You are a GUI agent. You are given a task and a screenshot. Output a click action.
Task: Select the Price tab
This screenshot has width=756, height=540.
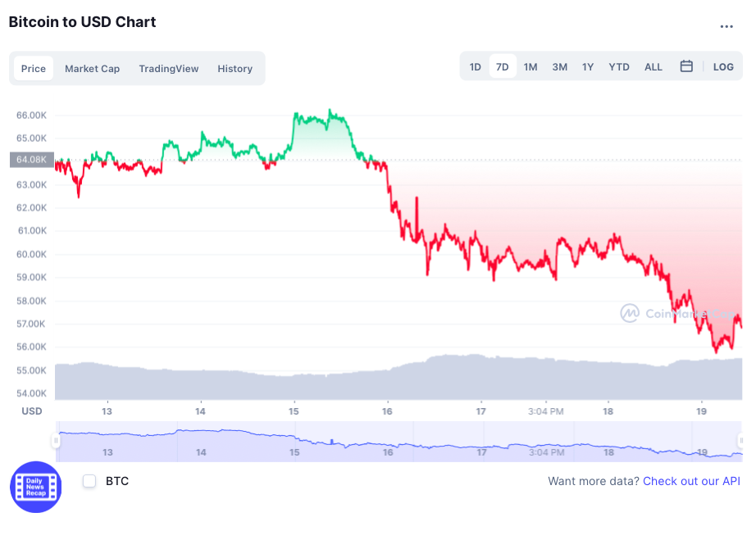[x=34, y=68]
